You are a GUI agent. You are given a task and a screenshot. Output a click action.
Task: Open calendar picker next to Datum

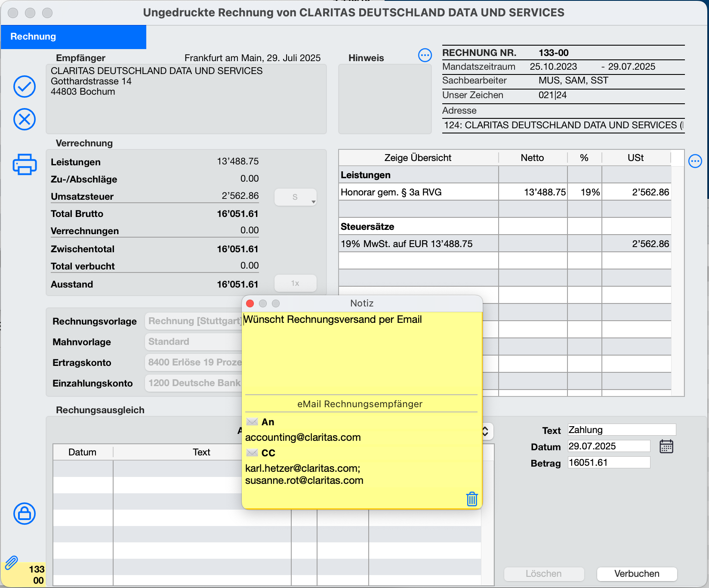click(666, 446)
